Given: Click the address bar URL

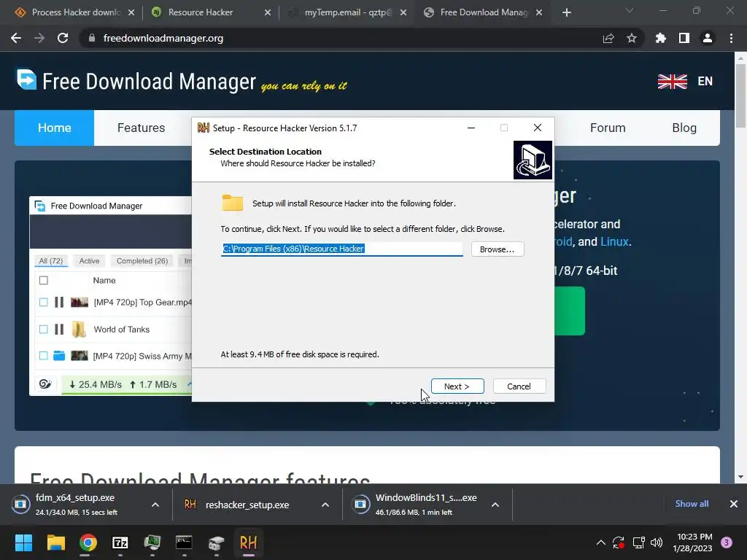Looking at the screenshot, I should click(x=163, y=38).
